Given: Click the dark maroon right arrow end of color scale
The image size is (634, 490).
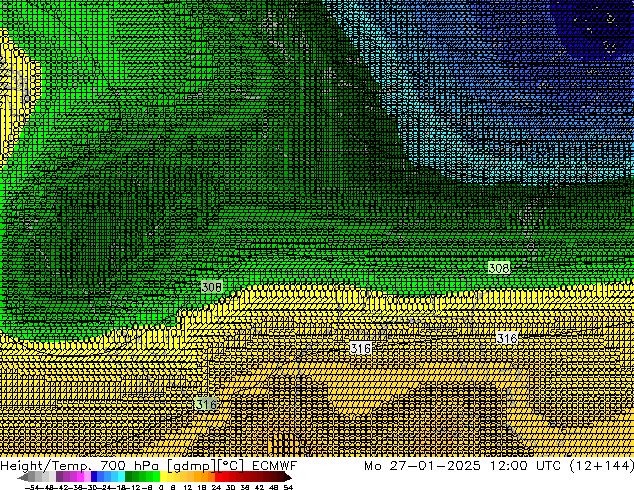Looking at the screenshot, I should pos(288,477).
